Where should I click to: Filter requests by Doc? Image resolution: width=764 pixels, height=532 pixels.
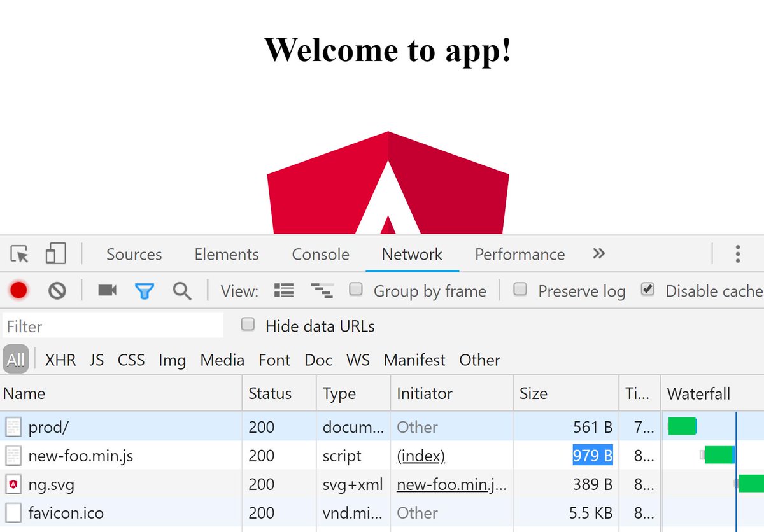(318, 360)
